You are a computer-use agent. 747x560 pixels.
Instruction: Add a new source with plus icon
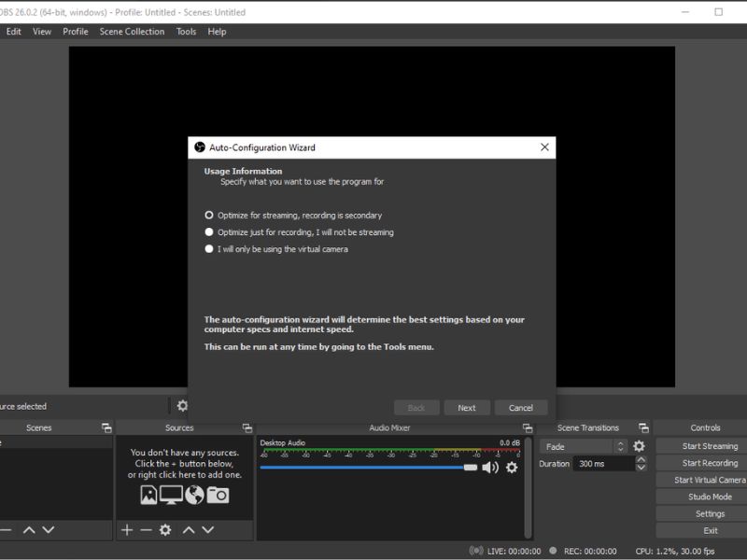coord(127,529)
